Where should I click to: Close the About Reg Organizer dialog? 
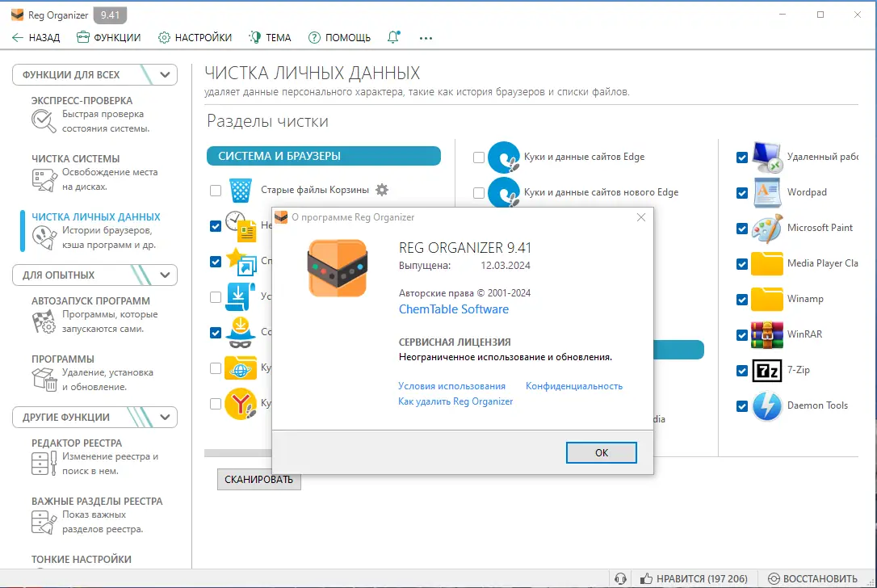coord(641,217)
